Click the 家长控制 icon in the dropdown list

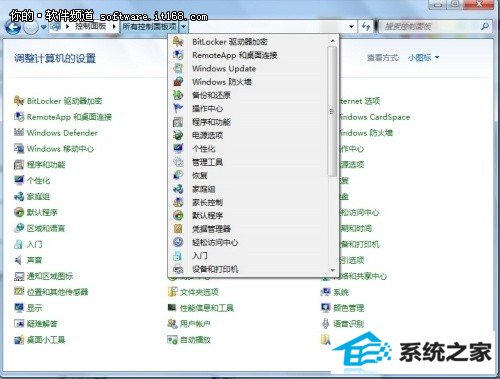[x=178, y=202]
